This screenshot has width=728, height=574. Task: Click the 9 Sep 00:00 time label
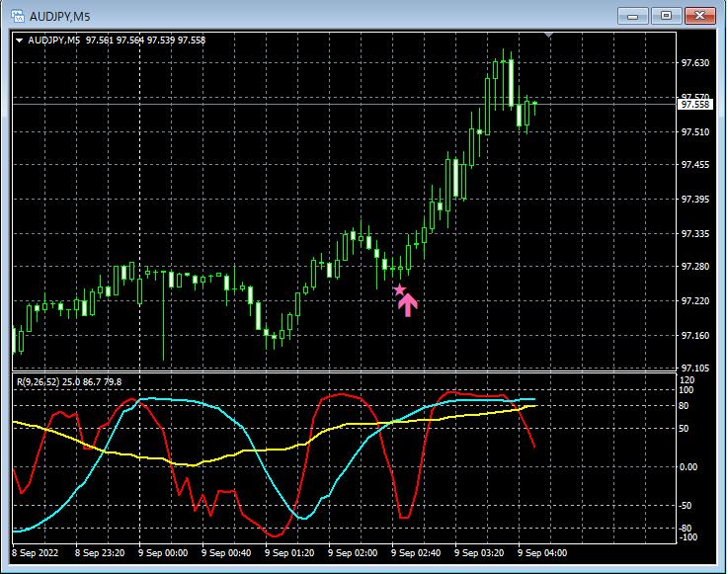pos(163,553)
